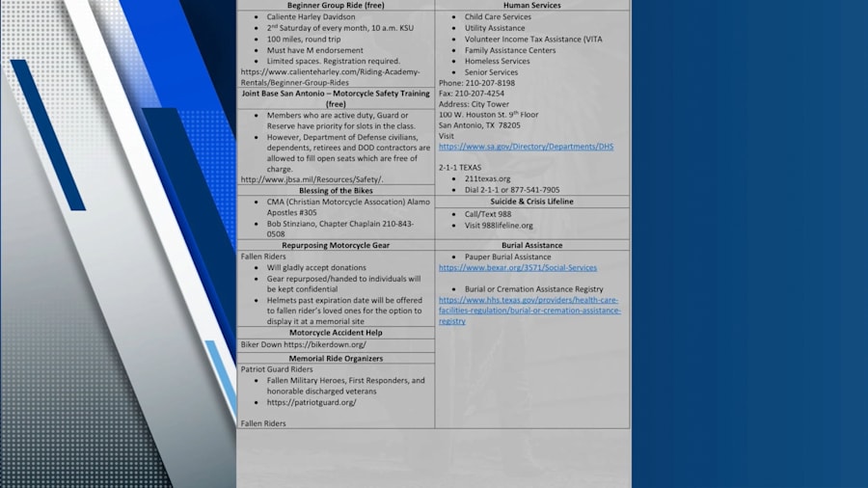Image resolution: width=868 pixels, height=488 pixels.
Task: Select 'Suicide & Crisis Lifeline' heading
Action: click(532, 202)
